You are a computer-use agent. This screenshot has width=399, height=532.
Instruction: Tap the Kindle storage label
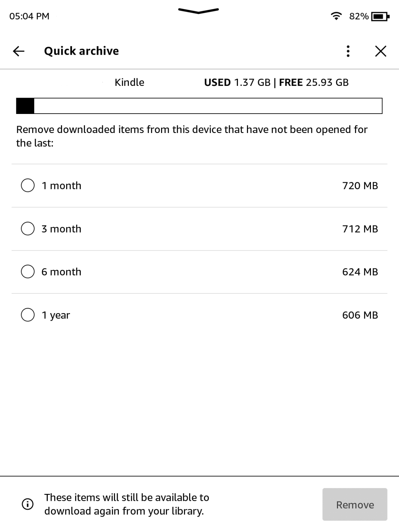tap(129, 82)
